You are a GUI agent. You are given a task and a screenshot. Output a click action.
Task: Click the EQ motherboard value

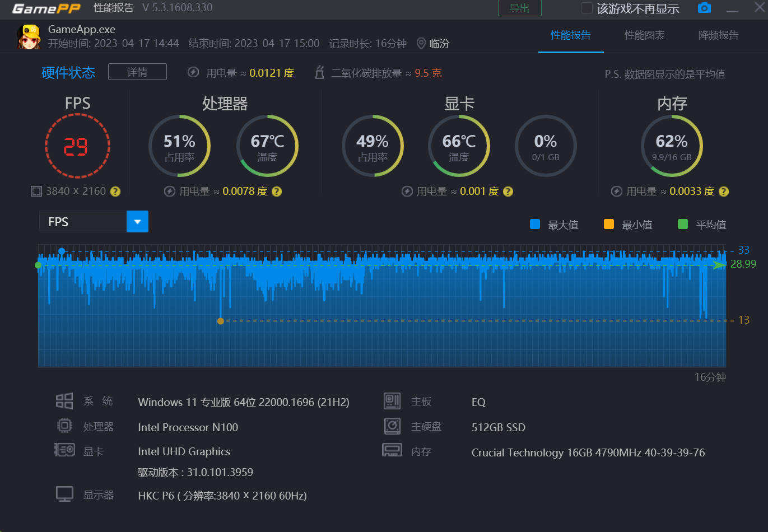(x=478, y=402)
